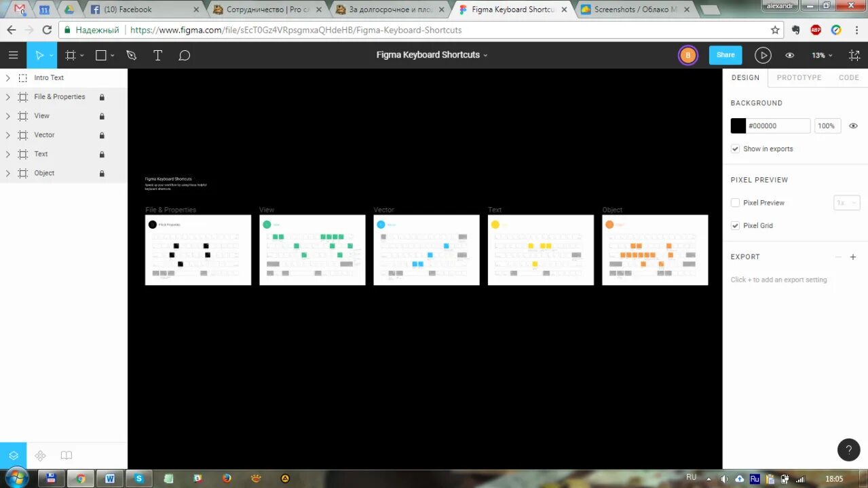Click the Evernote extension icon
Viewport: 868px width, 488px height.
coord(796,30)
